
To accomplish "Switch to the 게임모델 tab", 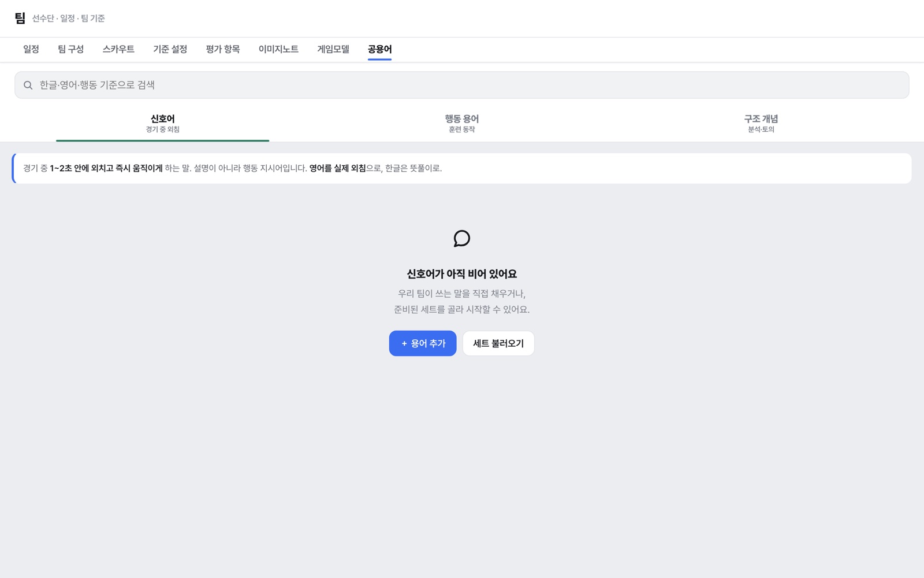I will point(333,50).
